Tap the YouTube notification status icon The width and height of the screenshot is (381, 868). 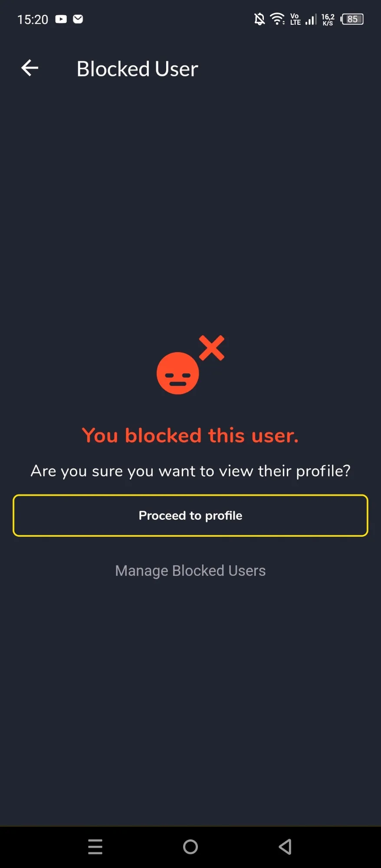click(61, 19)
